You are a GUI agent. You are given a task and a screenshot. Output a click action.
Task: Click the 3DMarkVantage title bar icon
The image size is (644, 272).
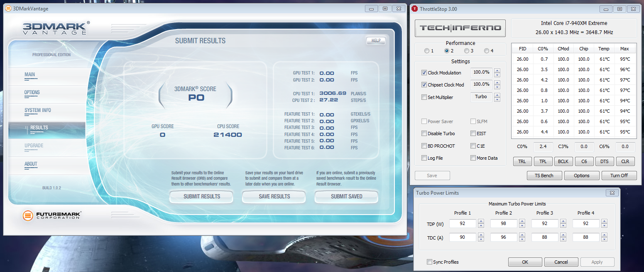click(x=8, y=9)
